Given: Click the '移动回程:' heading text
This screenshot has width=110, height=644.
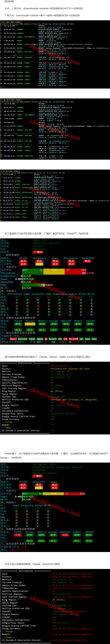Looking at the screenshot, I should point(10,1).
